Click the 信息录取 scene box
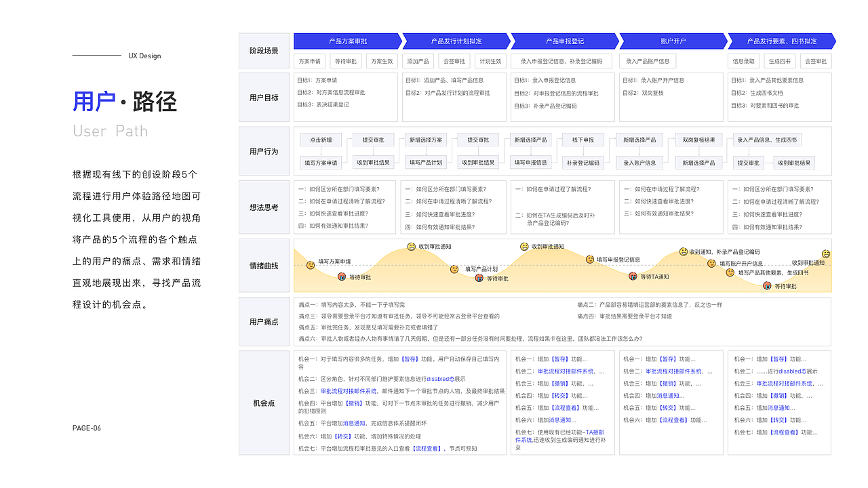The width and height of the screenshot is (868, 488). [744, 61]
